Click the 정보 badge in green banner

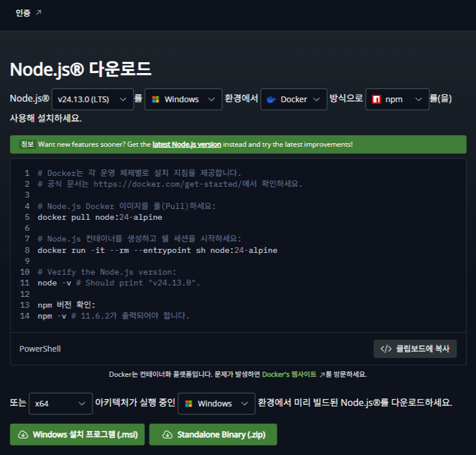(x=27, y=144)
